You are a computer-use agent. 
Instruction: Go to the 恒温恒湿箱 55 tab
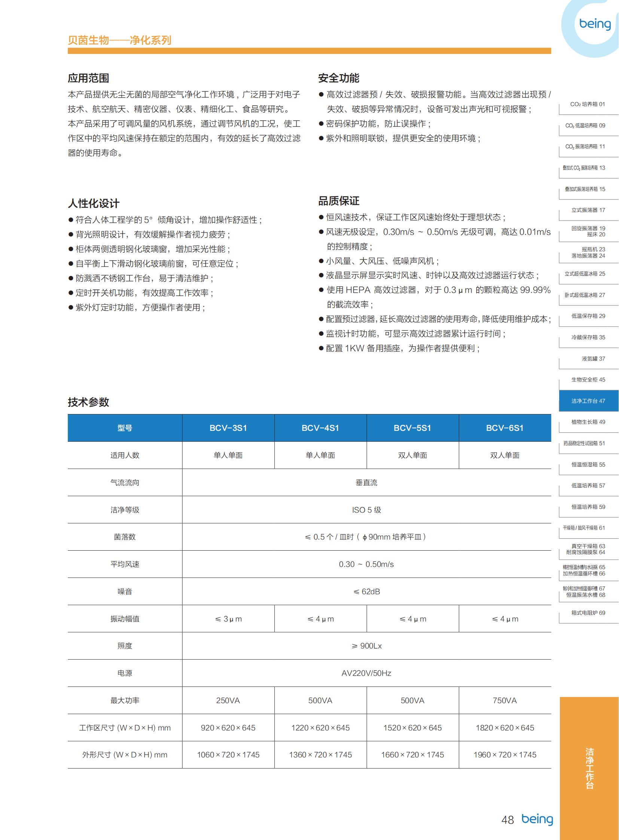(x=588, y=465)
